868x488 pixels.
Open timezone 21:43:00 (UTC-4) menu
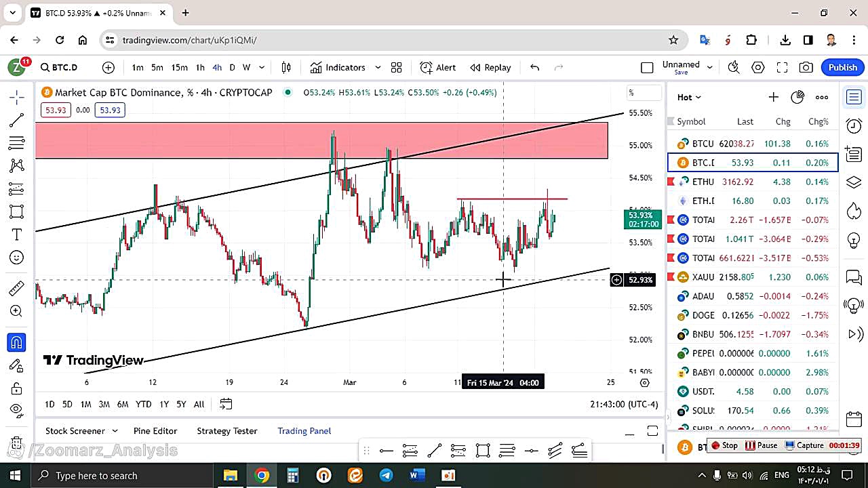coord(624,404)
